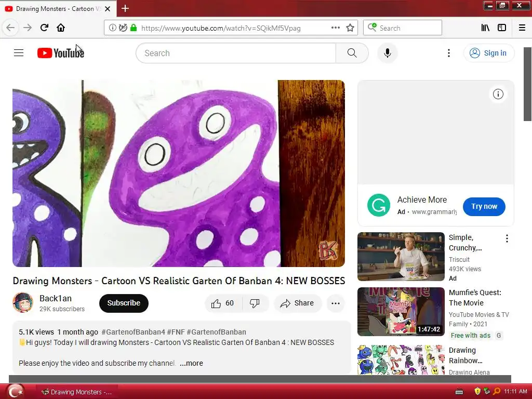Select the Drawing Monsters browser tab
This screenshot has height=399, width=532.
[x=58, y=9]
